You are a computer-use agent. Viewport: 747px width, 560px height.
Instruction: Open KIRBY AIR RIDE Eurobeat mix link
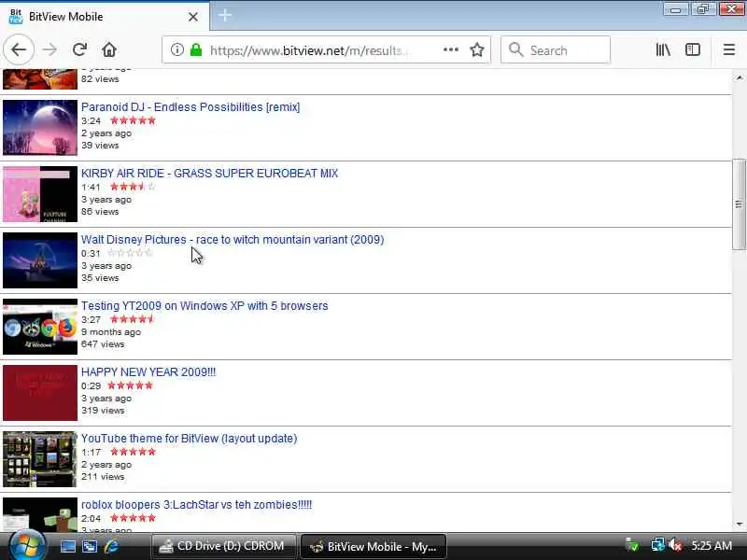pyautogui.click(x=209, y=174)
